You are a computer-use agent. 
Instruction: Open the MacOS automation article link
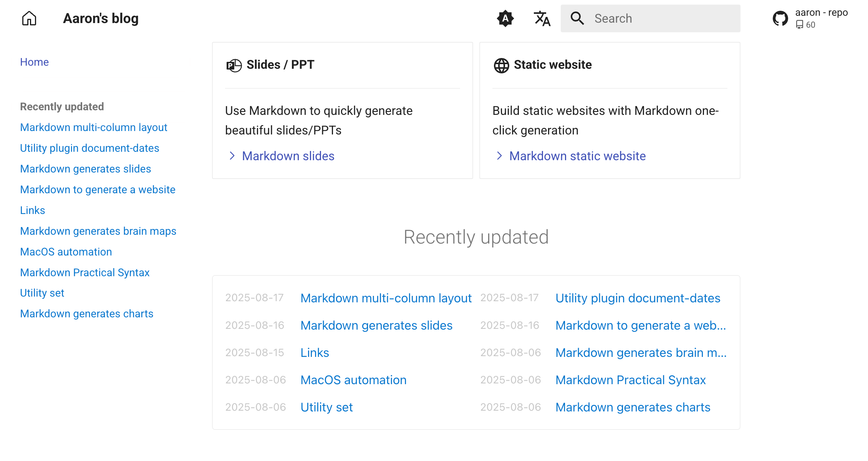[353, 380]
